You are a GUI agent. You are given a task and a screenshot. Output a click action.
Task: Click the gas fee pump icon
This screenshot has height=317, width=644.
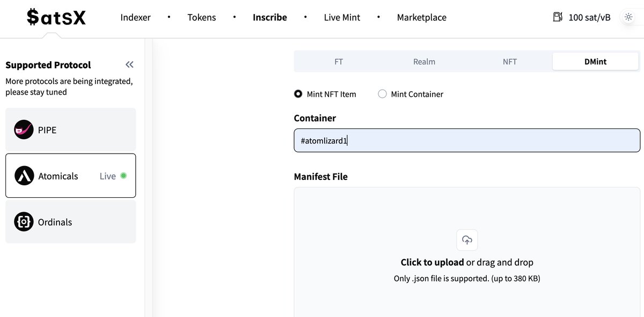(x=558, y=17)
